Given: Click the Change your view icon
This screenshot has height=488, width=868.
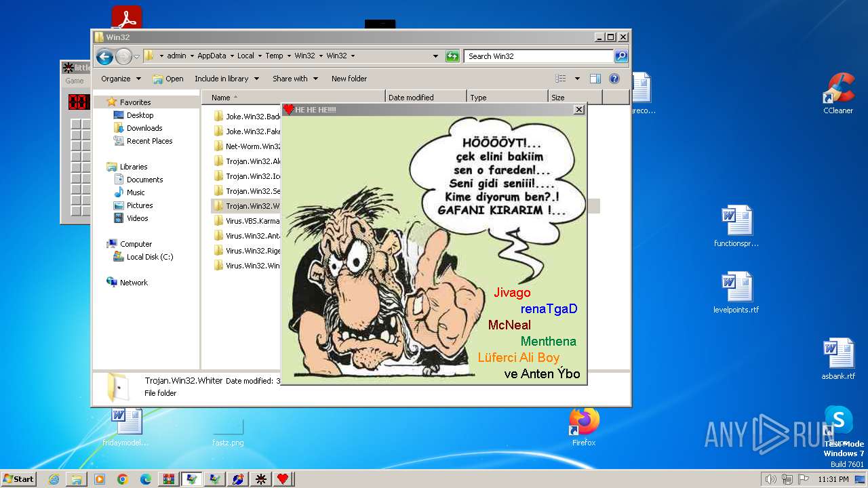Looking at the screenshot, I should pos(560,79).
